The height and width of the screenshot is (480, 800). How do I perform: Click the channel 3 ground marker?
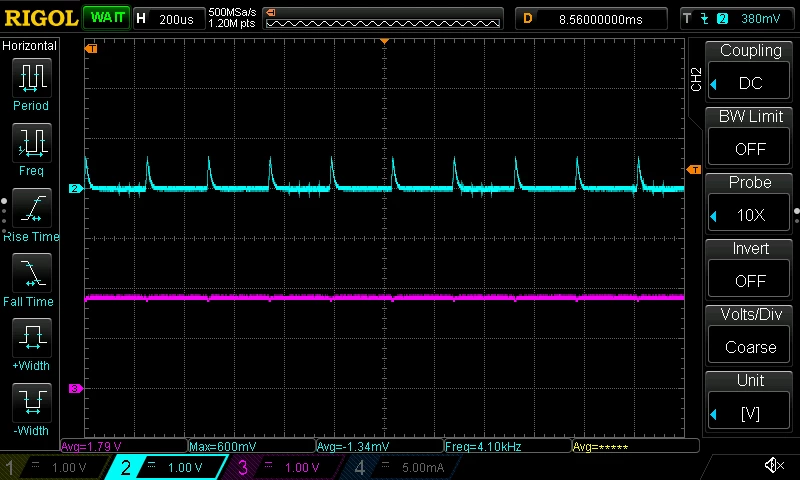click(x=75, y=389)
